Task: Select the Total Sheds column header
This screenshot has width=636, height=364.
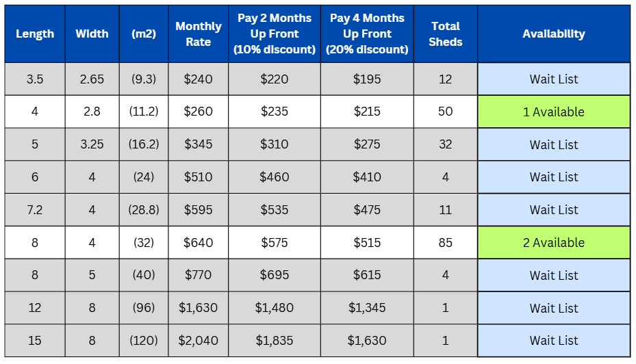Action: coord(446,34)
